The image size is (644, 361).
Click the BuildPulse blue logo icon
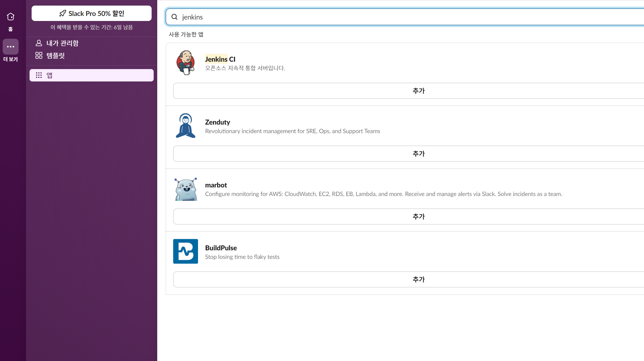[186, 251]
